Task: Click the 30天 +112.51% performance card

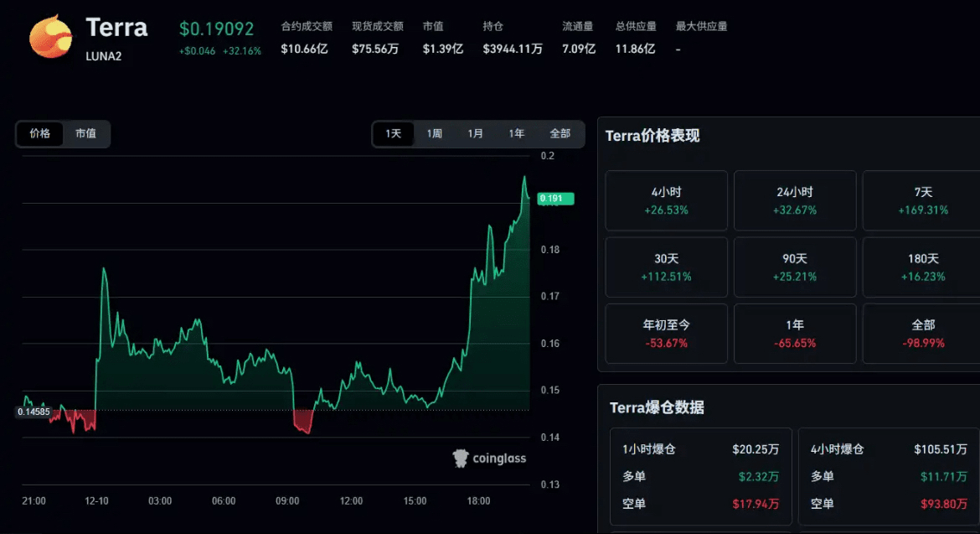Action: click(666, 267)
